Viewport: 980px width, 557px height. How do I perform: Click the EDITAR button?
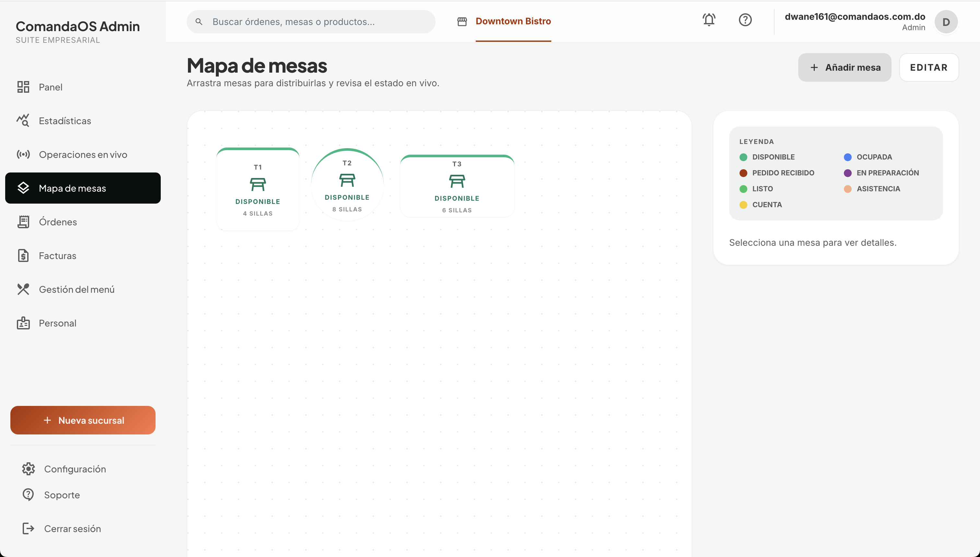pos(929,67)
